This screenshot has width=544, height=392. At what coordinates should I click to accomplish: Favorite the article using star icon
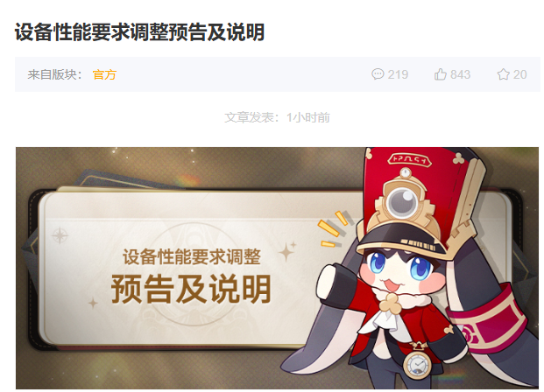[x=503, y=74]
